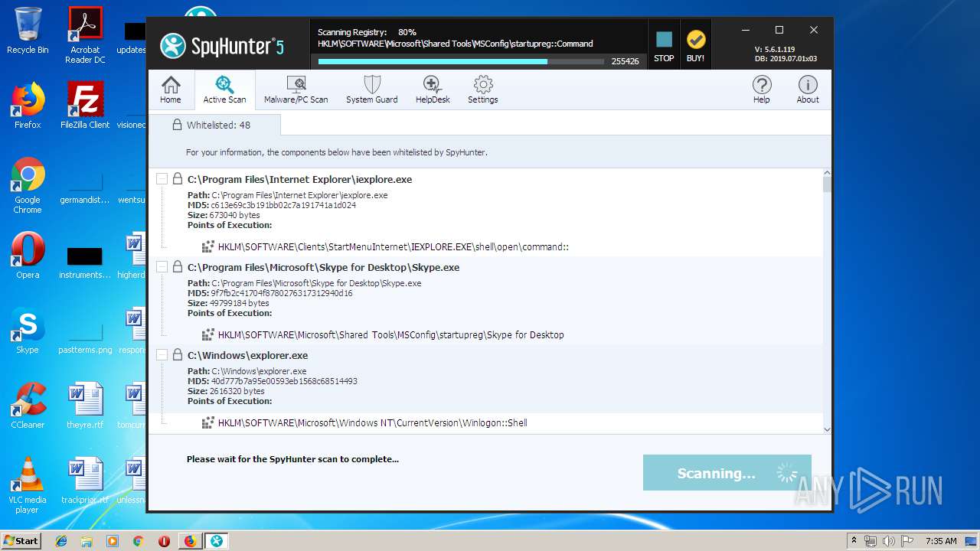
Task: Open the Windows Start menu
Action: pos(21,540)
